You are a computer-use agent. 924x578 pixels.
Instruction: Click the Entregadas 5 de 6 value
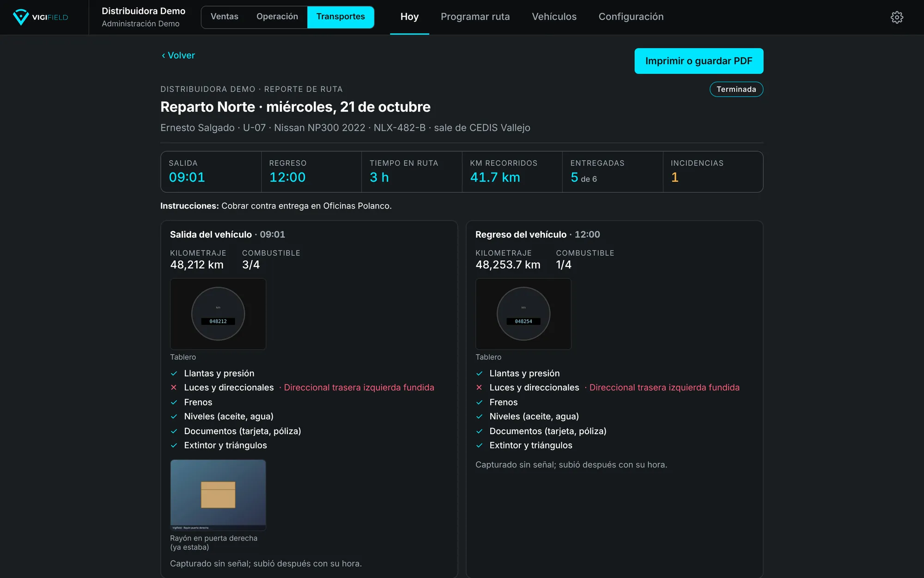tap(584, 178)
